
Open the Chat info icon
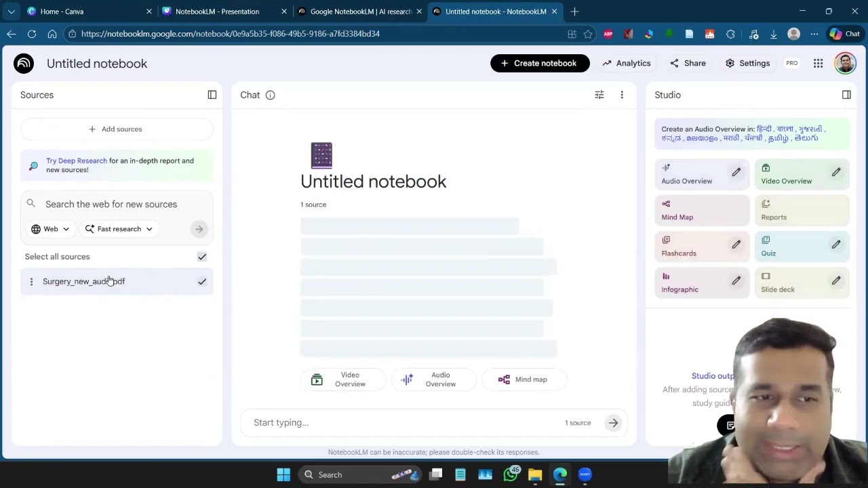coord(270,95)
